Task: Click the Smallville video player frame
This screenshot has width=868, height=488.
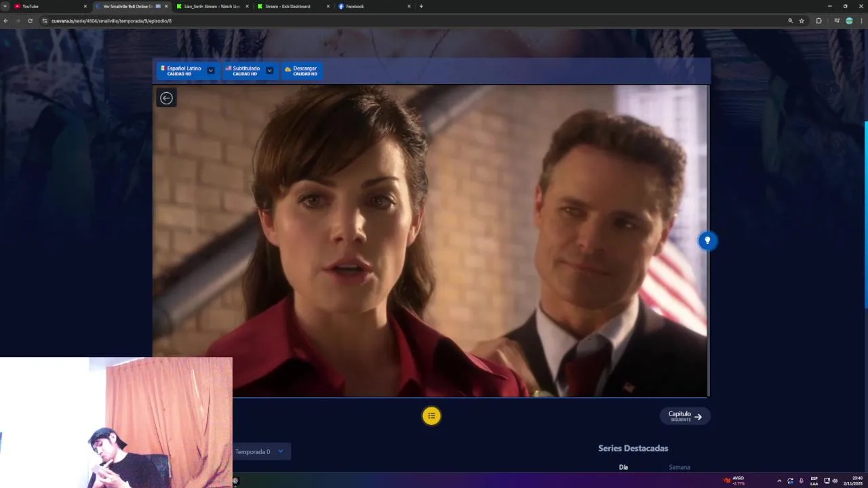Action: 430,241
